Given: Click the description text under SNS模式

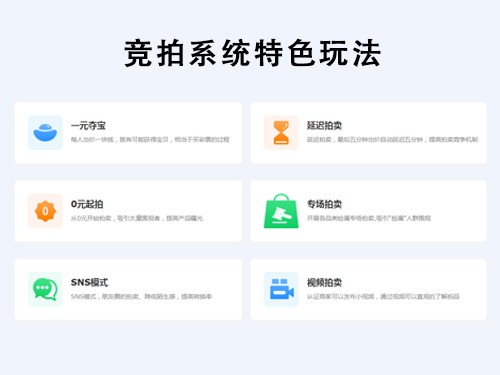Looking at the screenshot, I should (x=141, y=297).
